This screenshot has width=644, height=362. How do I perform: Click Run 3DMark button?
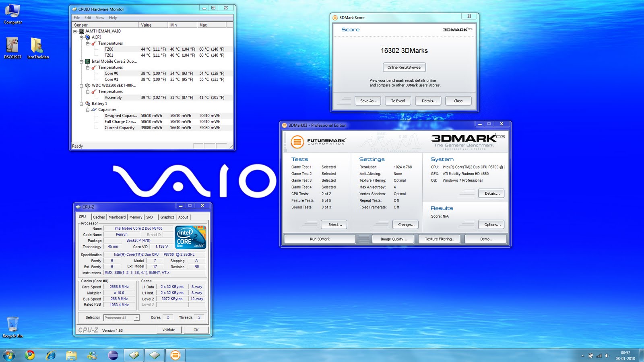click(x=320, y=239)
